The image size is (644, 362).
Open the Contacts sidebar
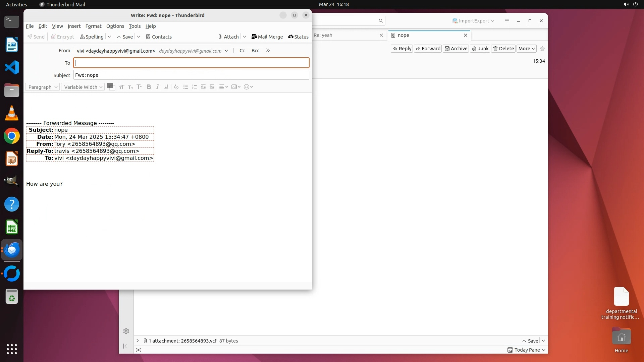[x=159, y=37]
